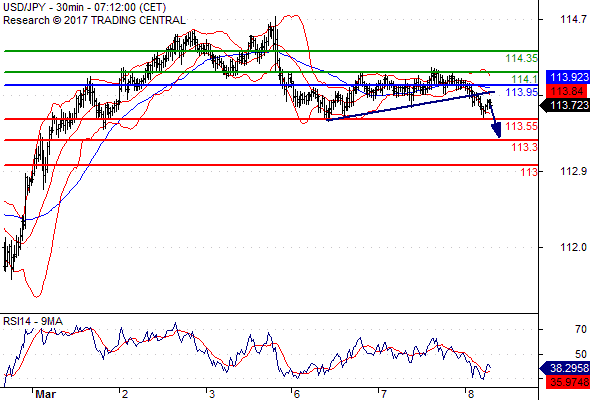The height and width of the screenshot is (400, 590).
Task: Click the blue downward forecast arrow
Action: pyautogui.click(x=494, y=120)
